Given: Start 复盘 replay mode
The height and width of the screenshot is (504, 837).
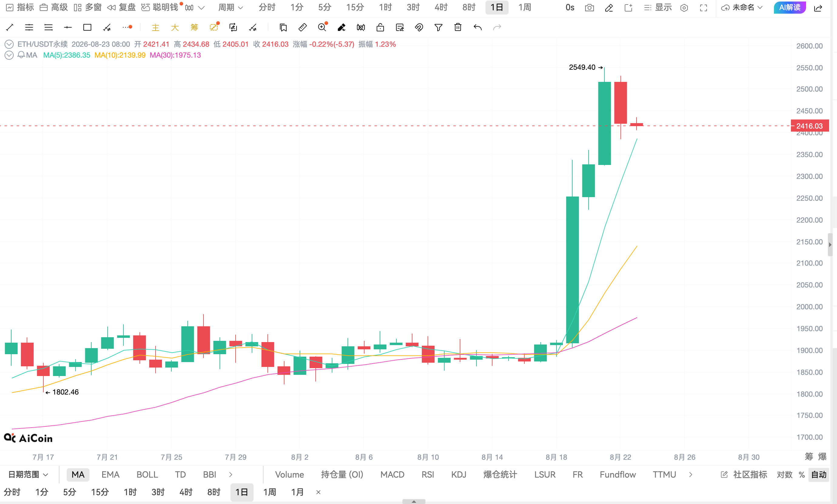Looking at the screenshot, I should pyautogui.click(x=121, y=8).
